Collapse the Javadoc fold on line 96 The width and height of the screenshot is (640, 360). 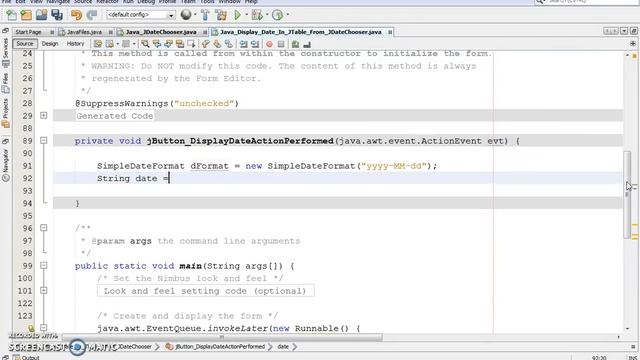click(44, 228)
